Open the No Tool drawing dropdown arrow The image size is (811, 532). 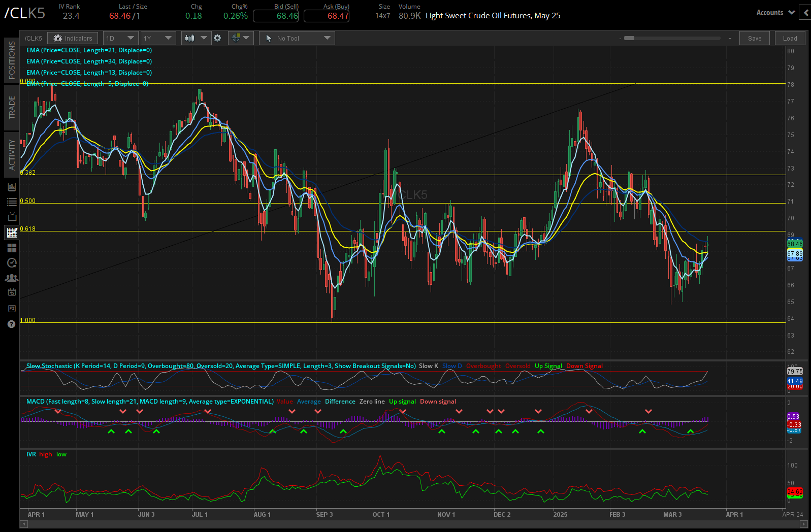tap(327, 38)
